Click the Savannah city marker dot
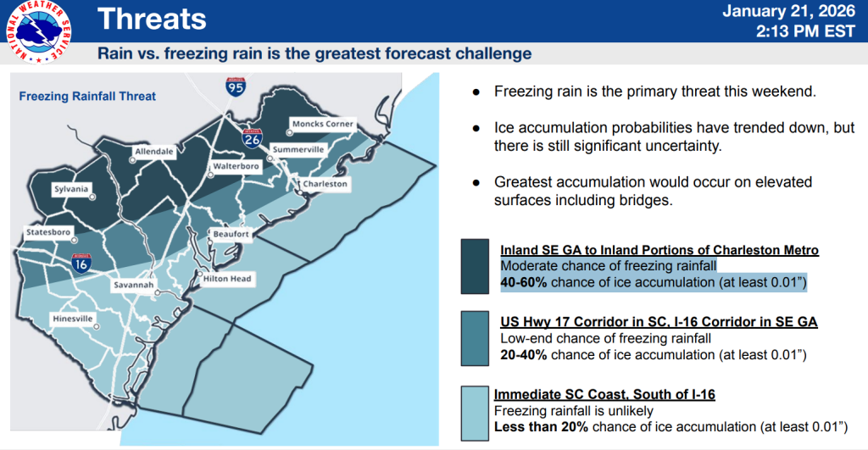 (x=159, y=286)
